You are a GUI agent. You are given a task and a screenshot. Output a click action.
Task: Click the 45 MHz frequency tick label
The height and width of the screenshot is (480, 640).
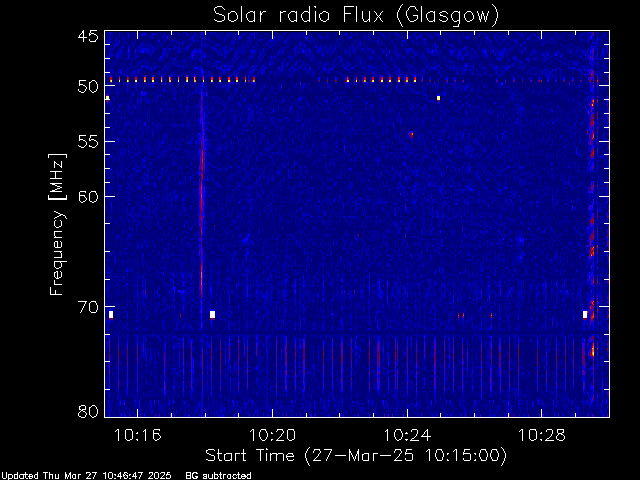coord(88,36)
